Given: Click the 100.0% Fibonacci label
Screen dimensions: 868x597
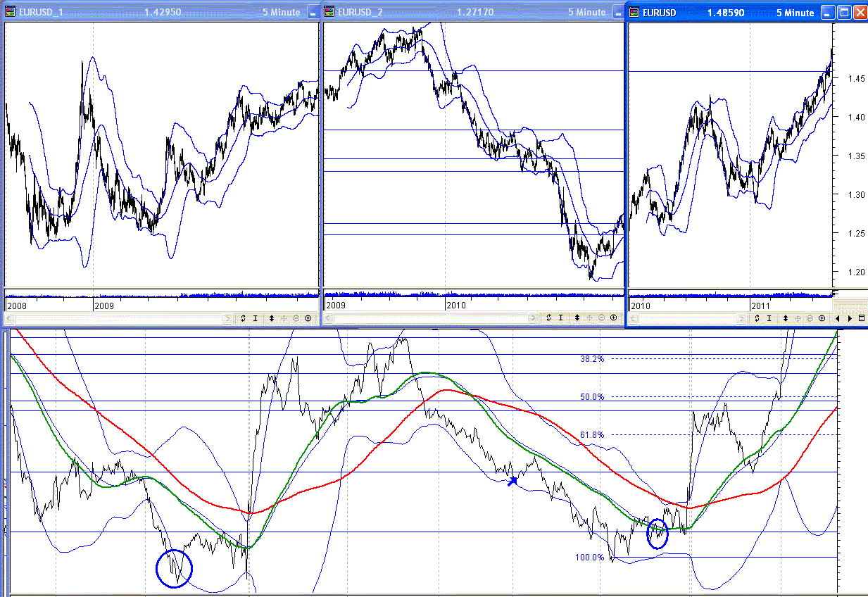Looking at the screenshot, I should pos(590,558).
